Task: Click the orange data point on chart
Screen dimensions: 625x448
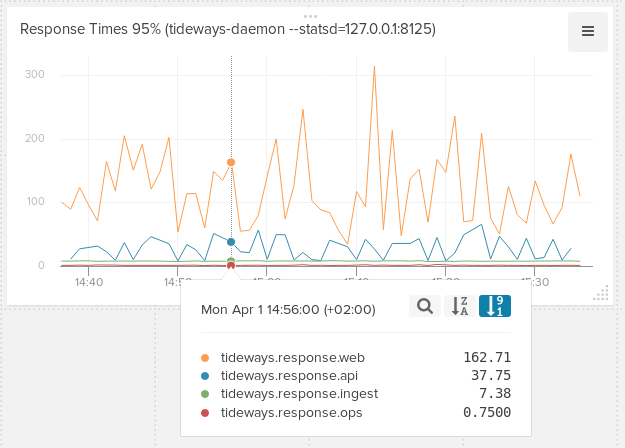Action: (x=231, y=162)
